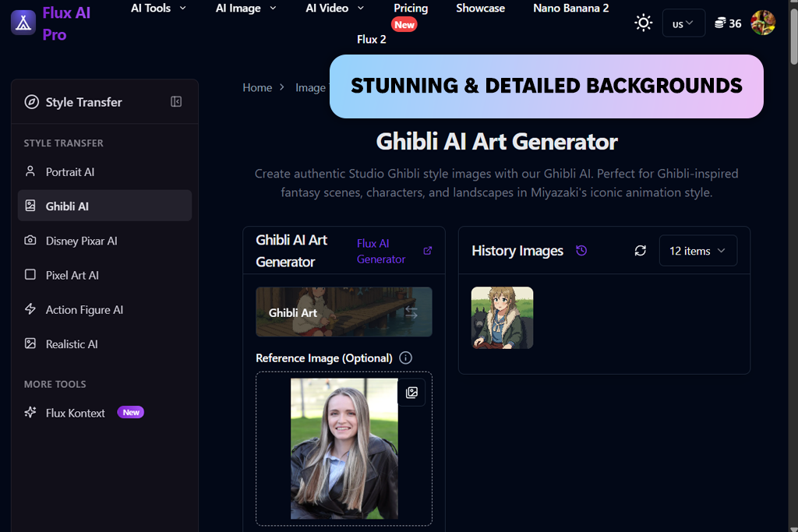Click the Flux Kontext sparkle icon

30,413
